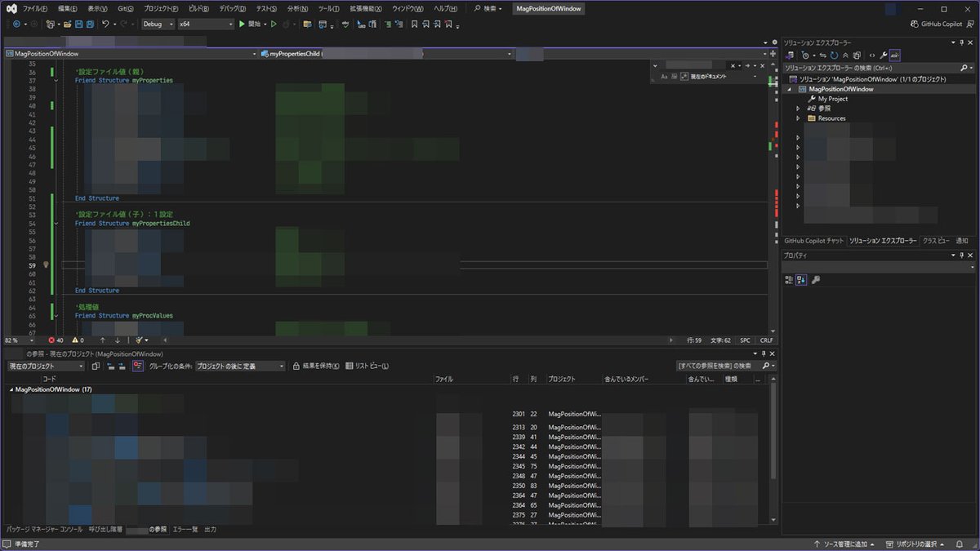
Task: Click Solution Explorer View Code icon
Action: (872, 55)
